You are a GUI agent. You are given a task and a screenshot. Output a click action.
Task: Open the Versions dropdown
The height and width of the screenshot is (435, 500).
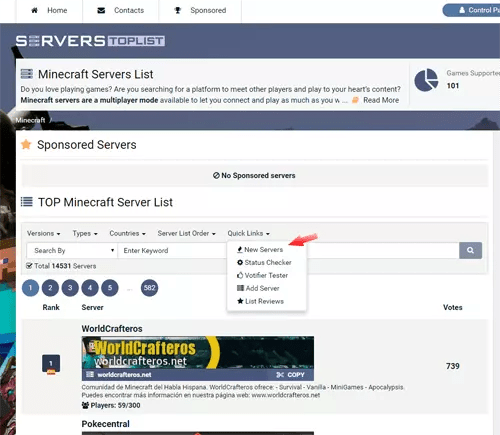tap(43, 233)
